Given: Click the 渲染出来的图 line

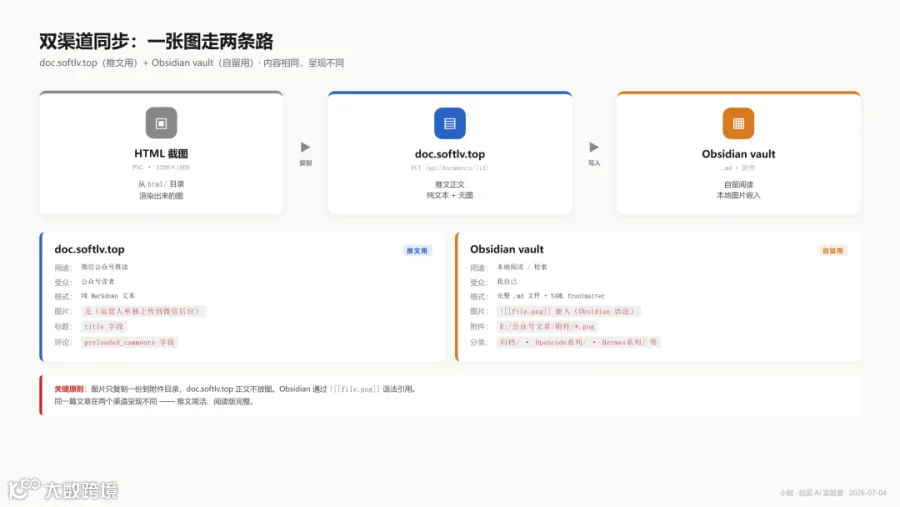Looking at the screenshot, I should click(161, 196).
